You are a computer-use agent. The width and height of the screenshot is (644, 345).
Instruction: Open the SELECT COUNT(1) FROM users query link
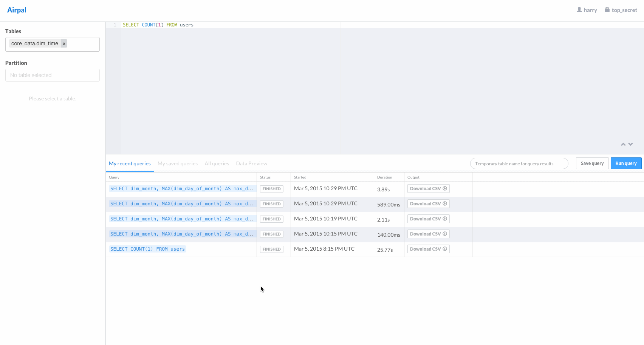point(147,249)
